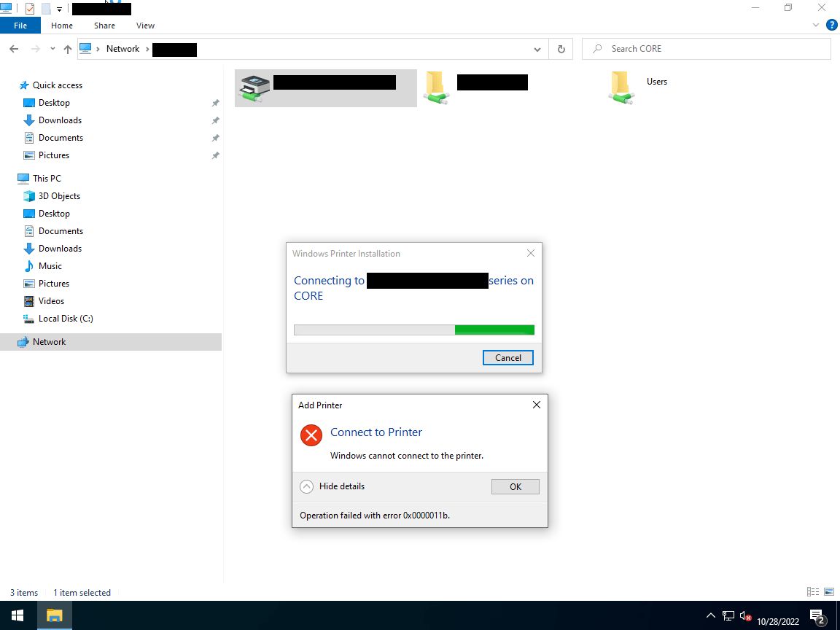This screenshot has height=630, width=840.
Task: Open the File ribbon tab
Action: point(20,26)
